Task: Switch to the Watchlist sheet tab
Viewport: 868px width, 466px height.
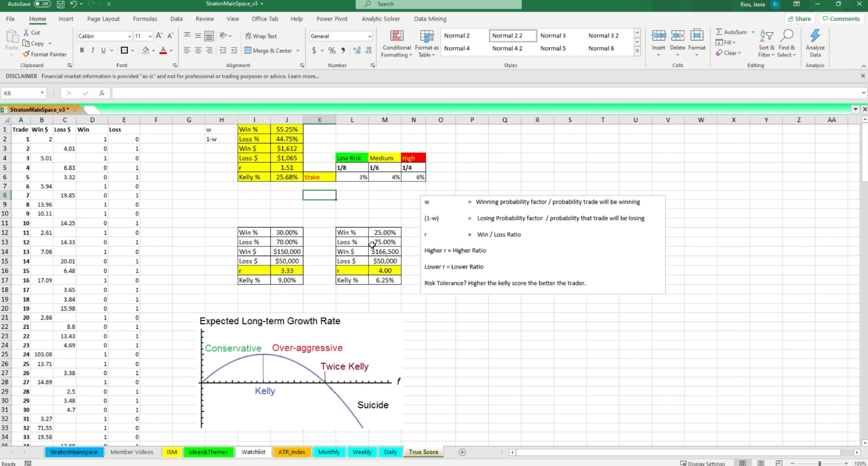Action: (253, 452)
